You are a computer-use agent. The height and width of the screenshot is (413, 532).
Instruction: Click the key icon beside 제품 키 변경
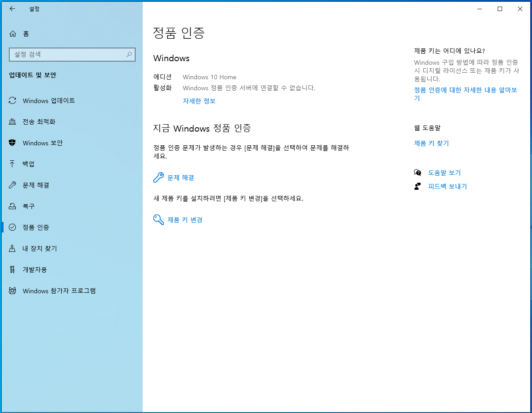click(159, 220)
